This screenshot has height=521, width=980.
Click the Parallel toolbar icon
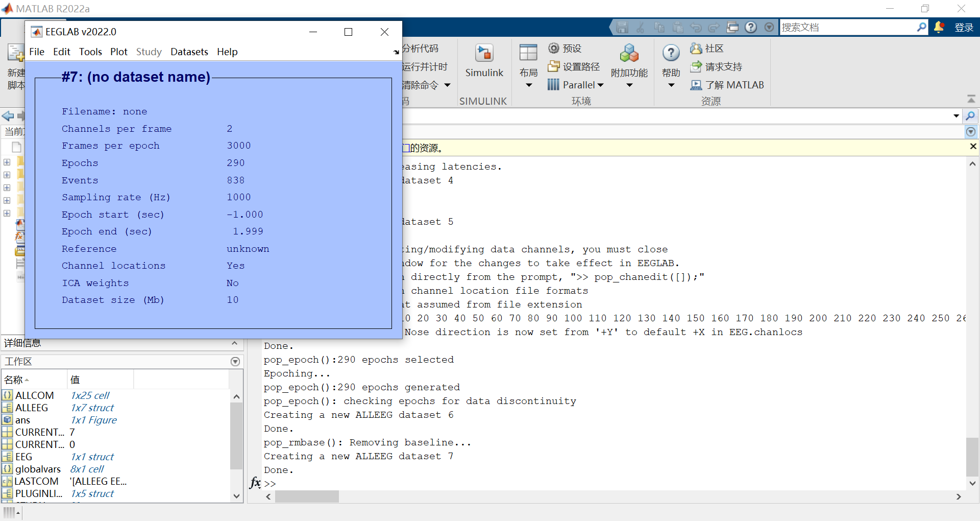[x=553, y=84]
